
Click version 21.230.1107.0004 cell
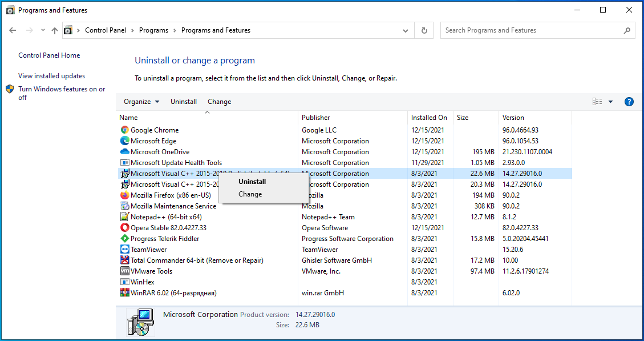pos(528,152)
